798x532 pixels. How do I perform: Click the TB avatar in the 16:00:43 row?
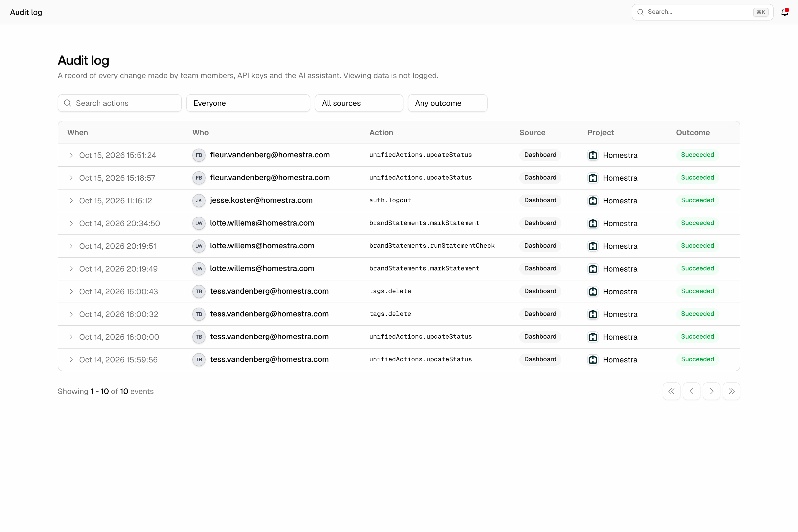click(x=199, y=291)
